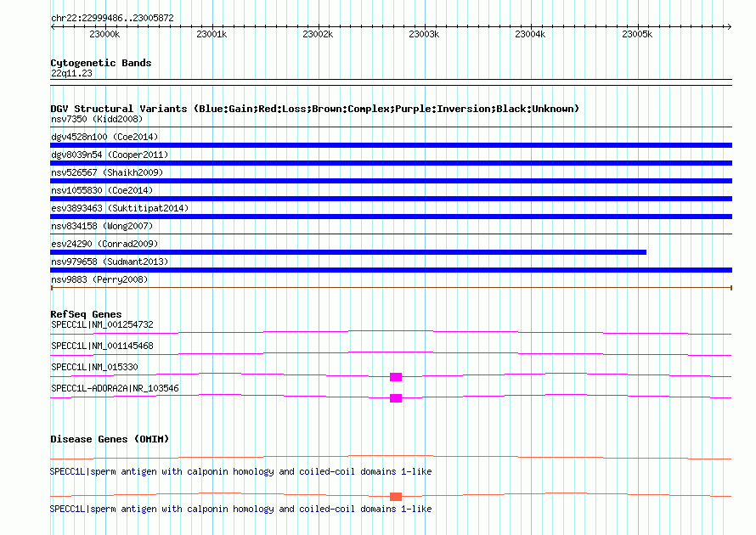
Task: Select the 23005k ruler marker
Action: tap(636, 34)
